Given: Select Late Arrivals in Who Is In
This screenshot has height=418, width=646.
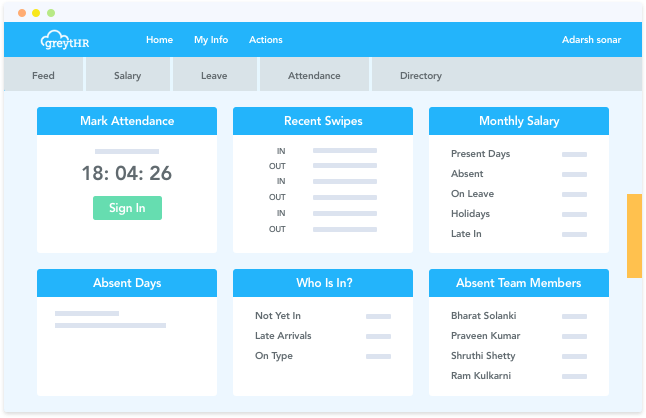Looking at the screenshot, I should point(282,336).
